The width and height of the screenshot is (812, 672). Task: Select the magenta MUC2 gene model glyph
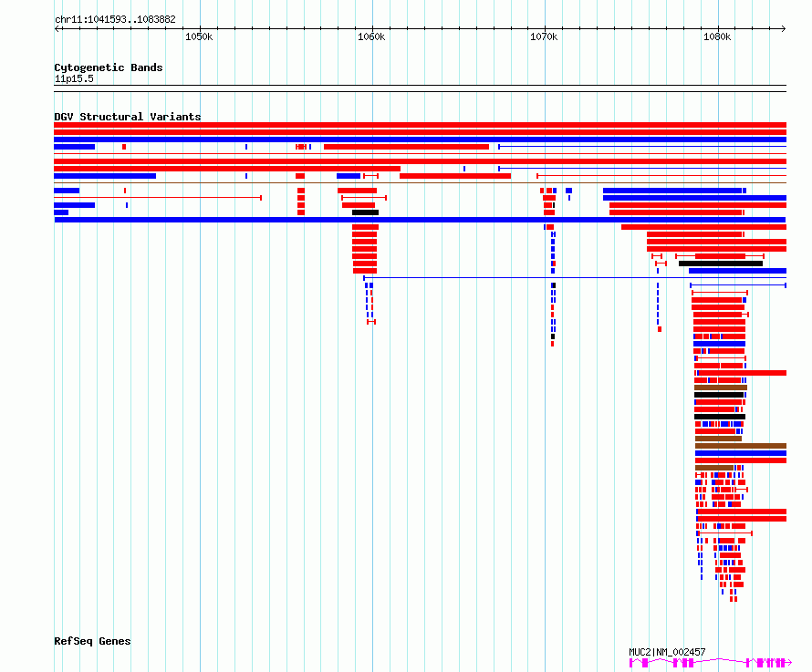coord(710,663)
